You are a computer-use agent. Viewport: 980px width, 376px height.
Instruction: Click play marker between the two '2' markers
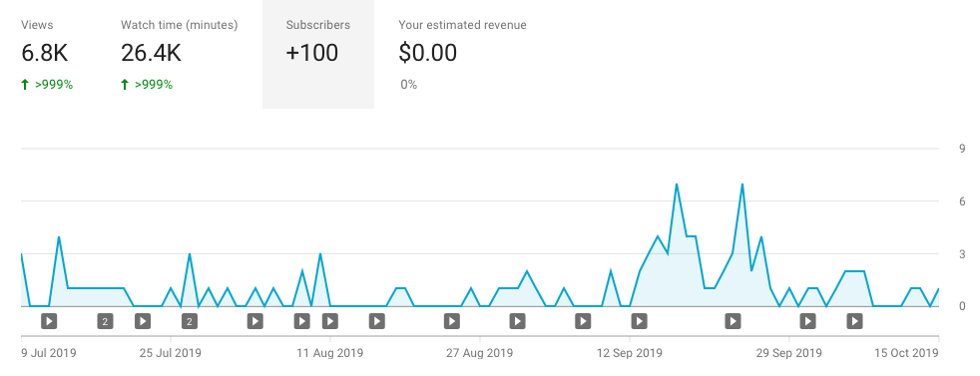coord(143,322)
